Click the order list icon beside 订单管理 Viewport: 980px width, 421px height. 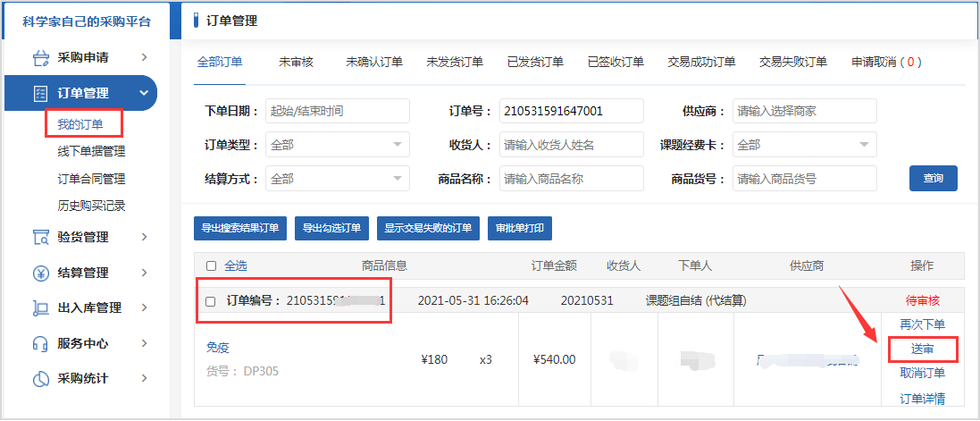coord(40,93)
